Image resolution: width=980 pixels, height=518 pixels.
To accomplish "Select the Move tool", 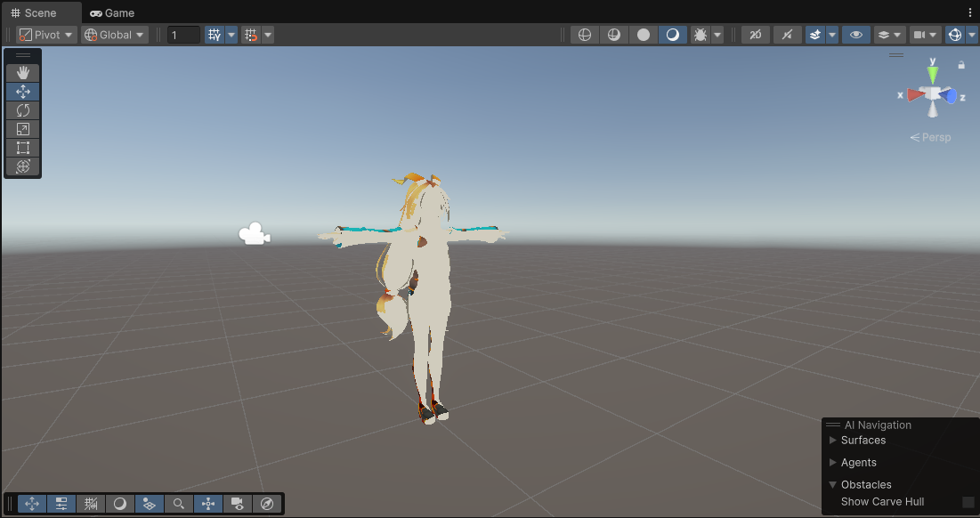I will tap(23, 92).
